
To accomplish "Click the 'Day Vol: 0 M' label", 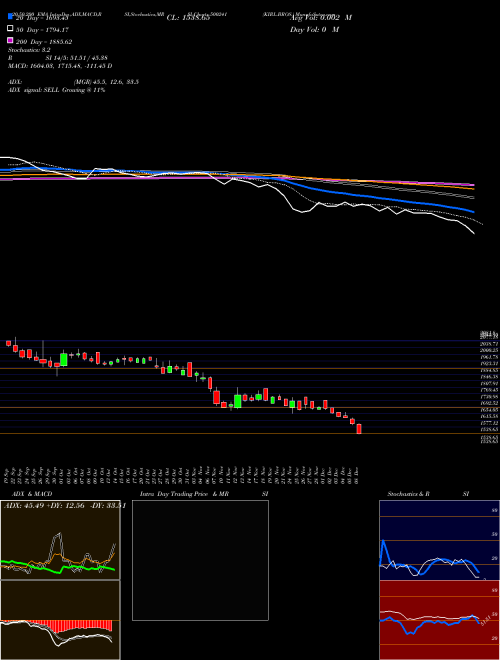I will coord(314,29).
